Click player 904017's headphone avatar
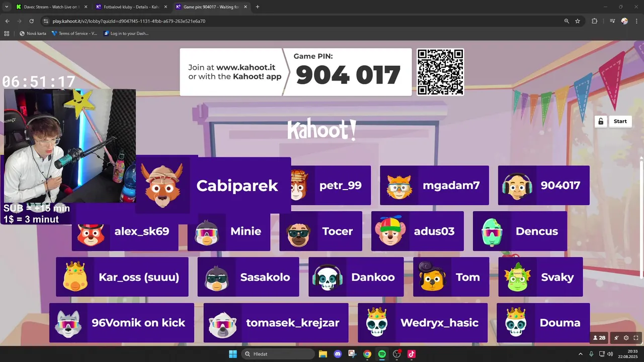Image resolution: width=644 pixels, height=362 pixels. (x=517, y=186)
